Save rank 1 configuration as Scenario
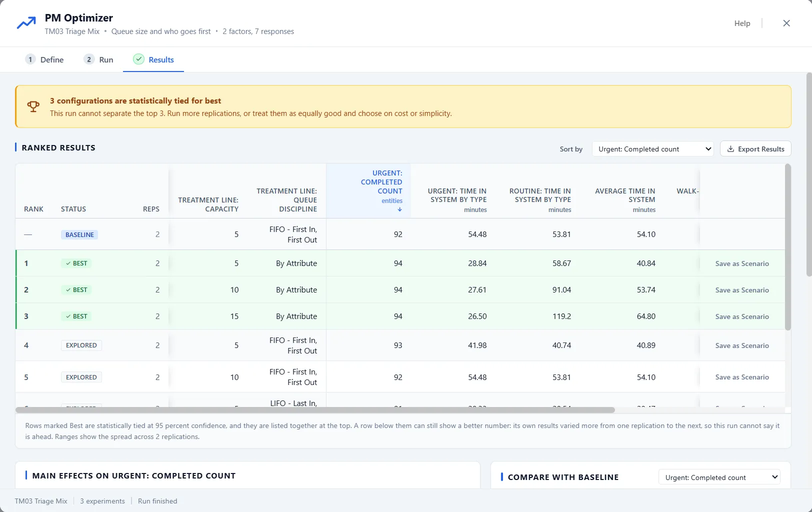Image resolution: width=812 pixels, height=512 pixels. tap(742, 263)
